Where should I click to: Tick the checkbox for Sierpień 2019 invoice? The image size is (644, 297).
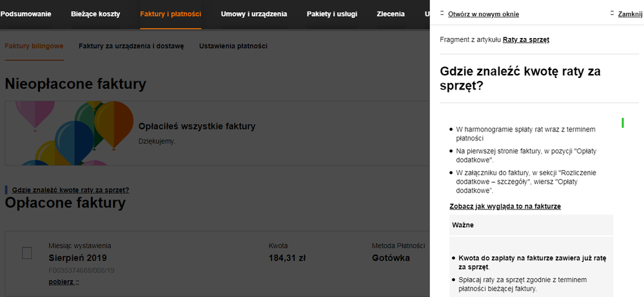click(27, 253)
